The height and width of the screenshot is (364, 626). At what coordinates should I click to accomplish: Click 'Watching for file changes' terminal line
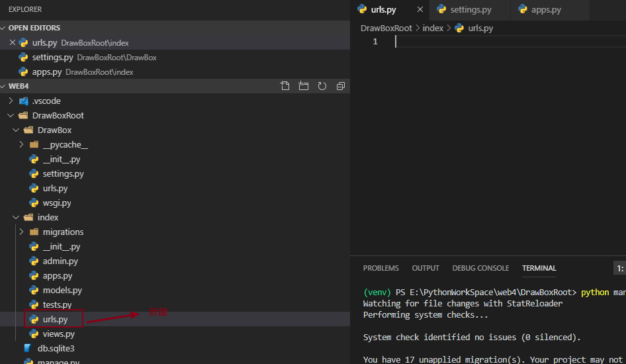click(x=463, y=303)
